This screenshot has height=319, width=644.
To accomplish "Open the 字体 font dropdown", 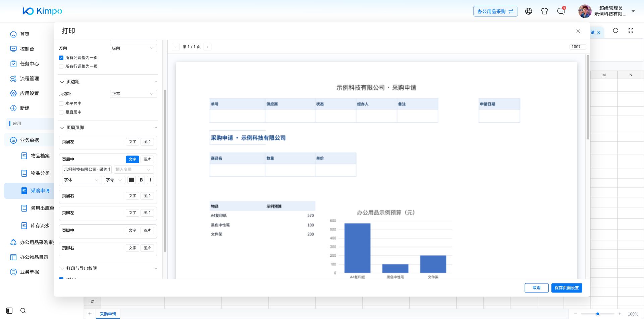I will (x=82, y=180).
